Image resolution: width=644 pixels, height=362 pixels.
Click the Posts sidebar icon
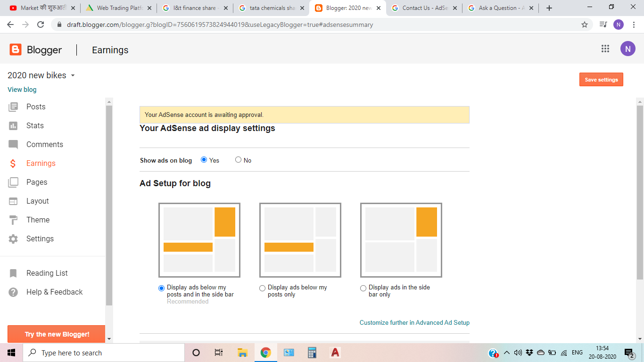click(x=13, y=107)
